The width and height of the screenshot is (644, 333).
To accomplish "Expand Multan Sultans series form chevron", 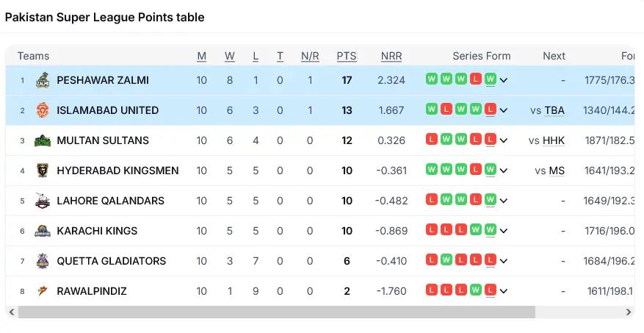I will point(504,140).
